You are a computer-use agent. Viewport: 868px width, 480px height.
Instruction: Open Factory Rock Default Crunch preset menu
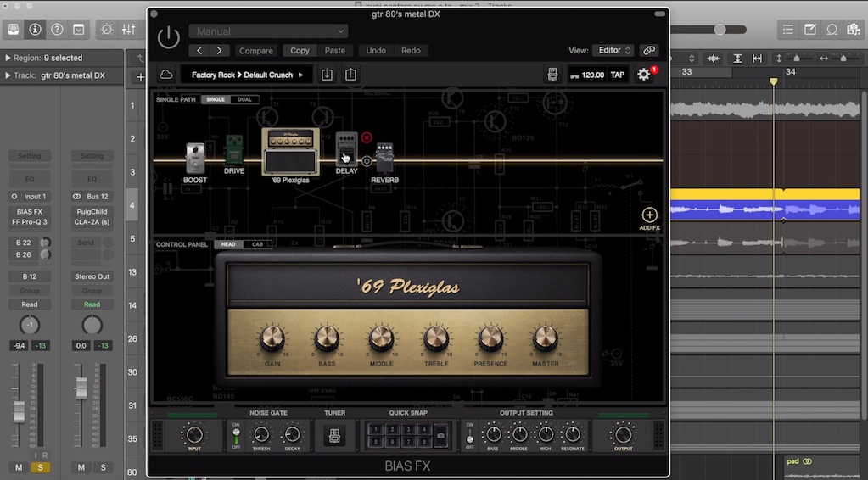(x=247, y=75)
